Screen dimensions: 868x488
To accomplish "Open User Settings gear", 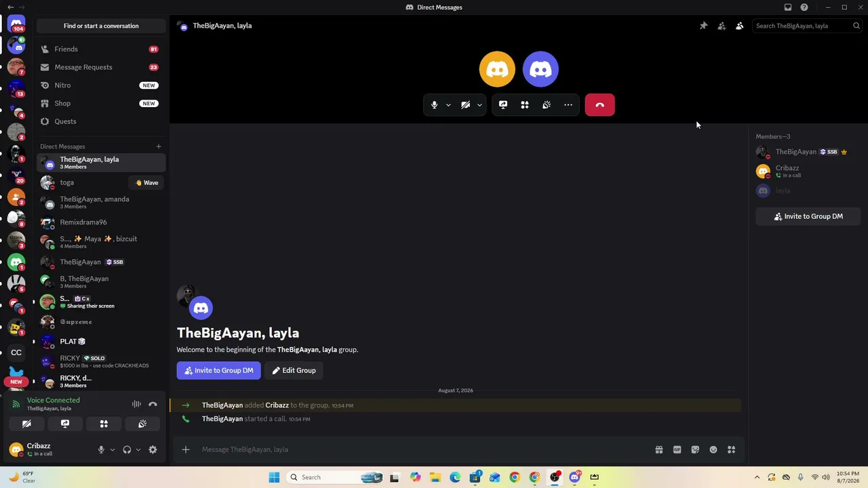I will [153, 449].
